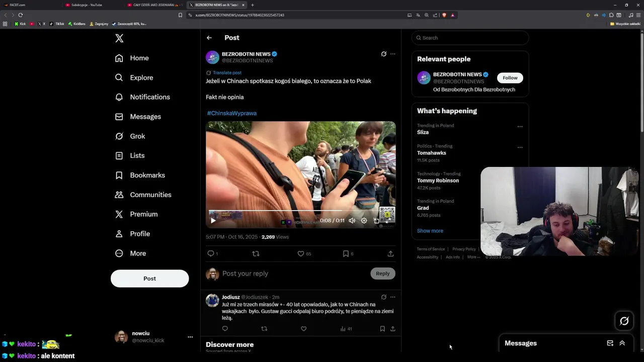Switch to Subskrypcje - YouTube tab
Image resolution: width=644 pixels, height=362 pixels.
pos(93,5)
